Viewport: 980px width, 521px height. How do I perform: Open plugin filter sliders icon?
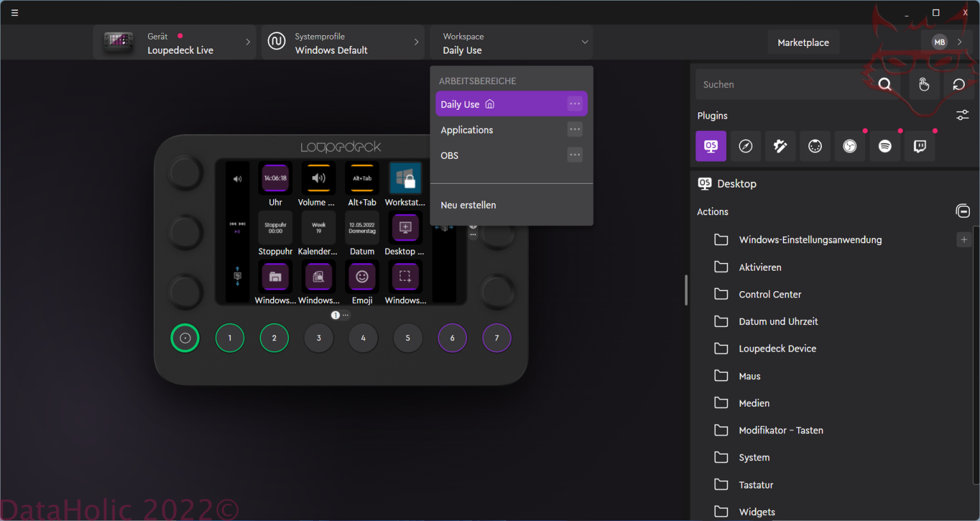click(962, 115)
